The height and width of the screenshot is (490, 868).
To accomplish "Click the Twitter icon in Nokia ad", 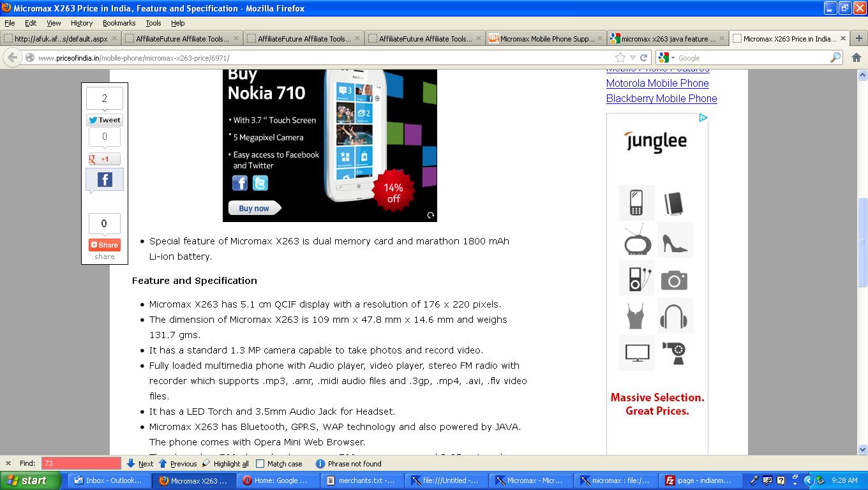I will 260,183.
